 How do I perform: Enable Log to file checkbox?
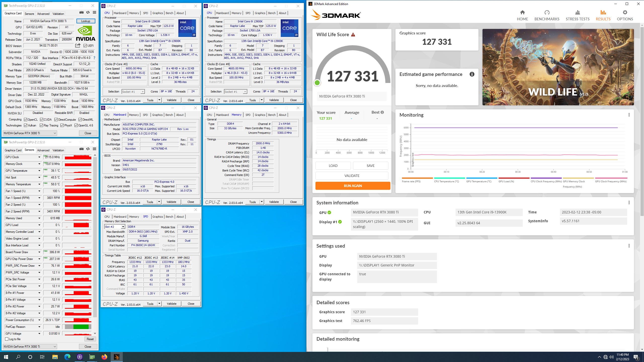[7, 339]
